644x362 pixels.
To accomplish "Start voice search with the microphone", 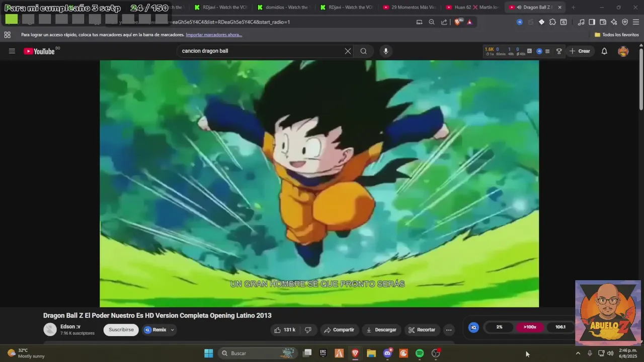I will point(386,51).
